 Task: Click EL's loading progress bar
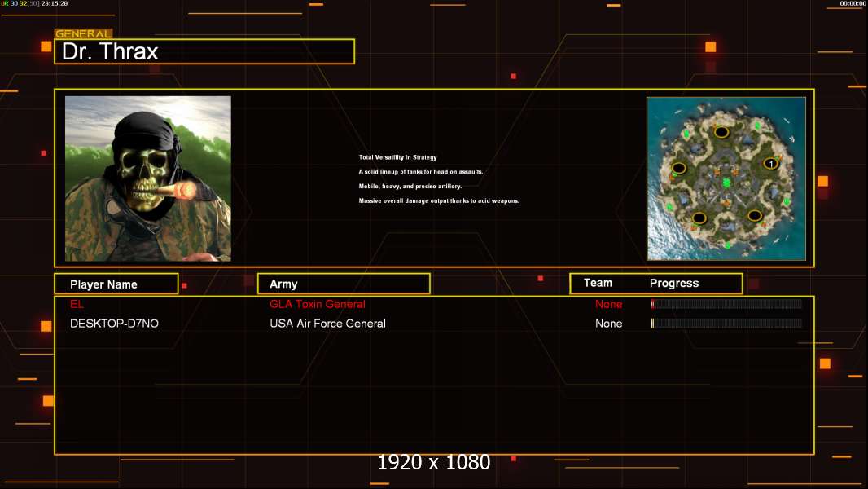pos(726,303)
